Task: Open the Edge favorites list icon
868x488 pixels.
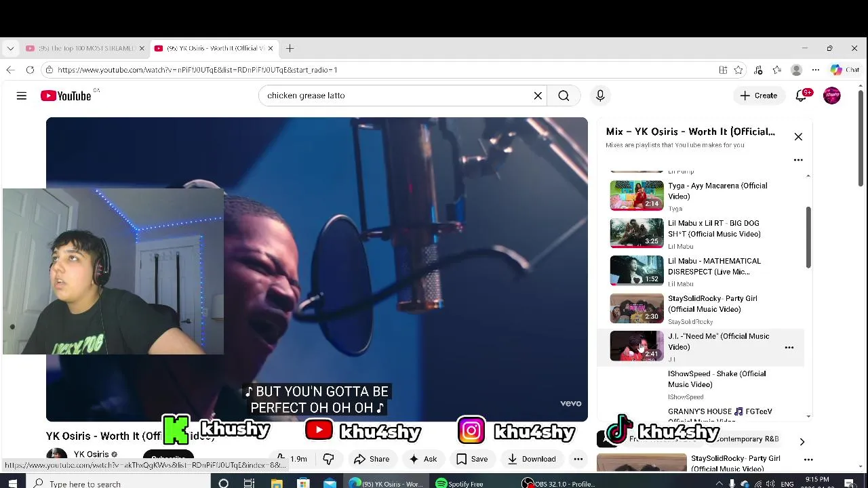Action: point(777,70)
